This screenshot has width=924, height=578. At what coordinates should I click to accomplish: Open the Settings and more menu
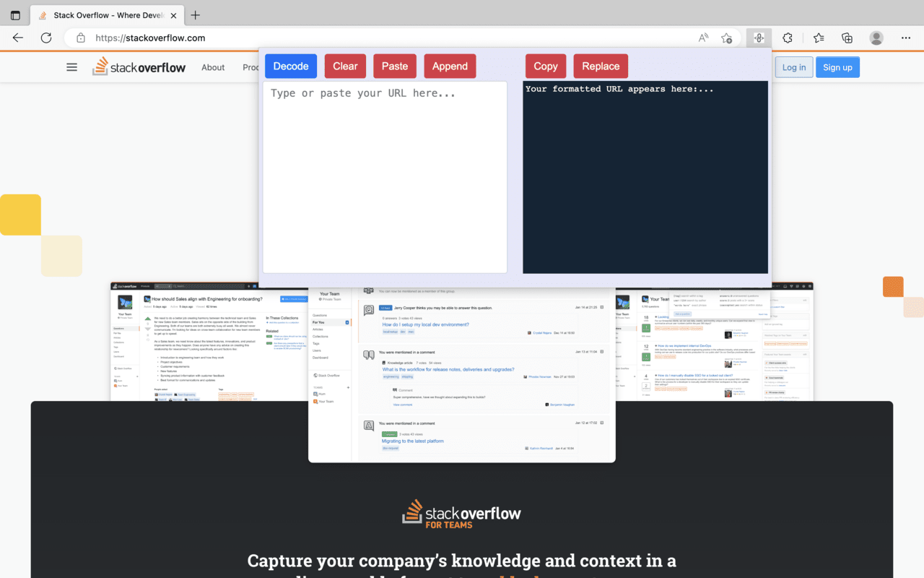click(x=906, y=38)
